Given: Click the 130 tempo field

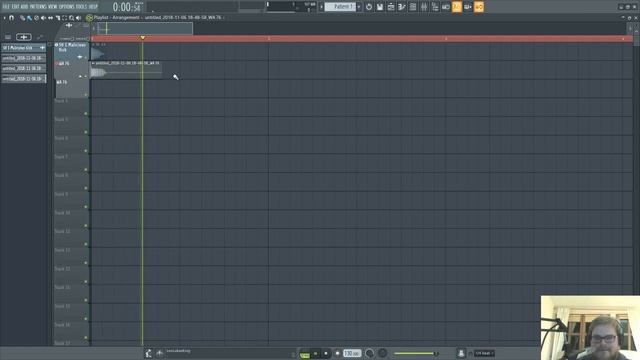Looking at the screenshot, I should [x=352, y=353].
